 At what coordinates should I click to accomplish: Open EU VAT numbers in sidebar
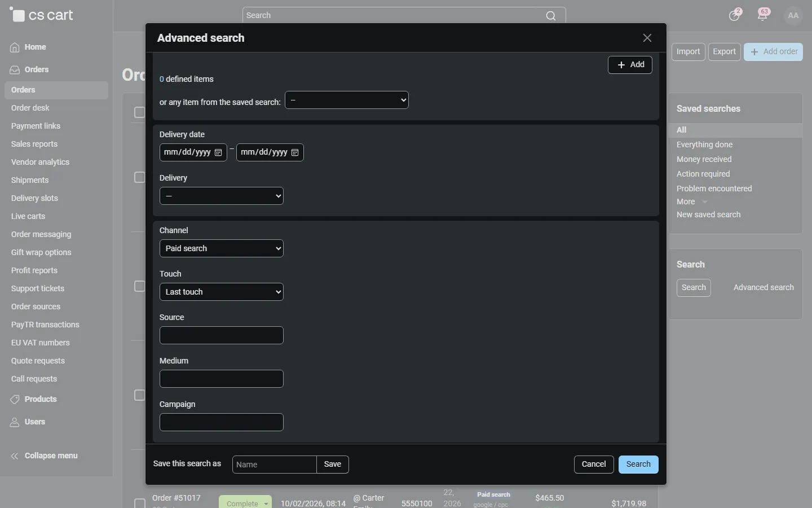tap(41, 343)
